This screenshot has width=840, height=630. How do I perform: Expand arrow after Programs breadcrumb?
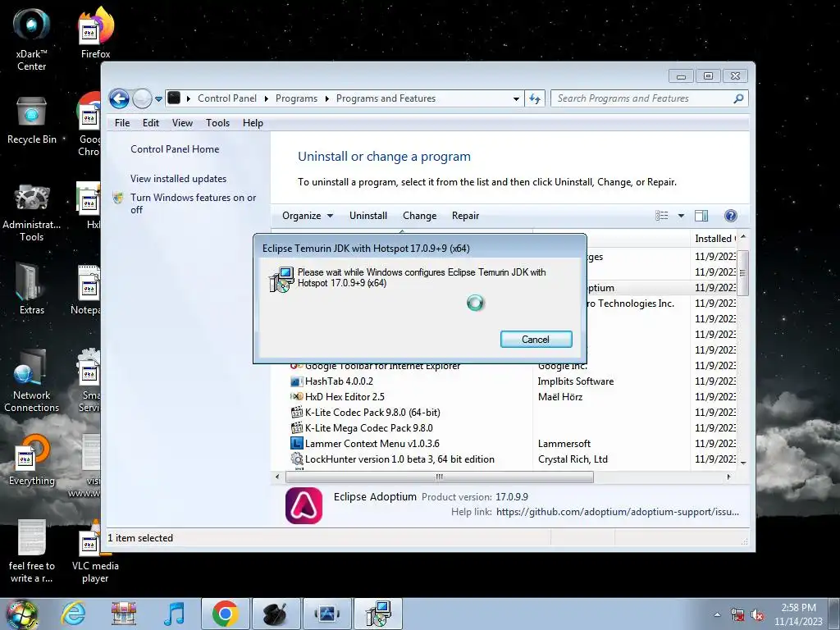tap(326, 98)
